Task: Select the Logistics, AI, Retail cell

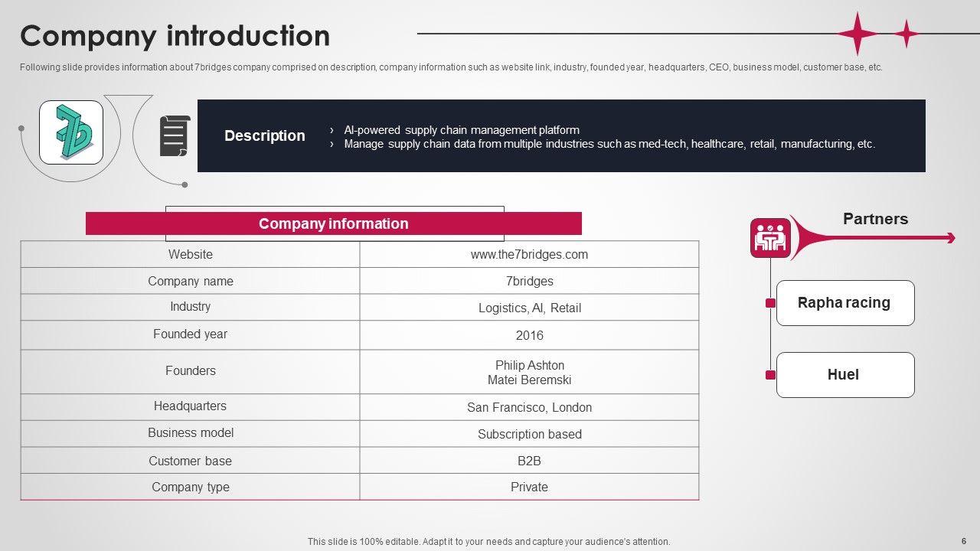Action: click(530, 308)
